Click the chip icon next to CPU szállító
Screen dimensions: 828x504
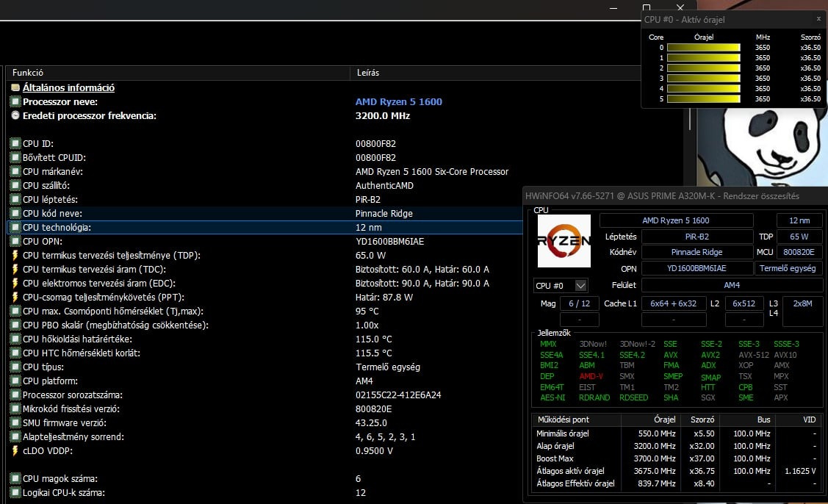[x=15, y=185]
